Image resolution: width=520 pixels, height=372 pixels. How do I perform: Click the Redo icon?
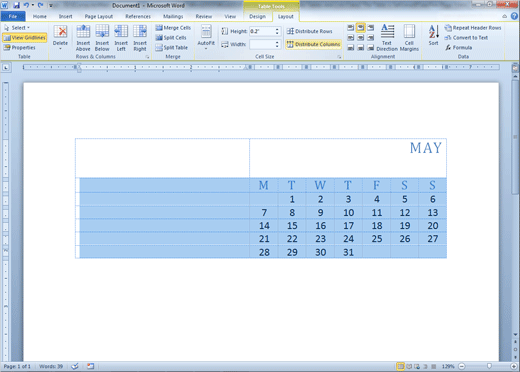41,5
